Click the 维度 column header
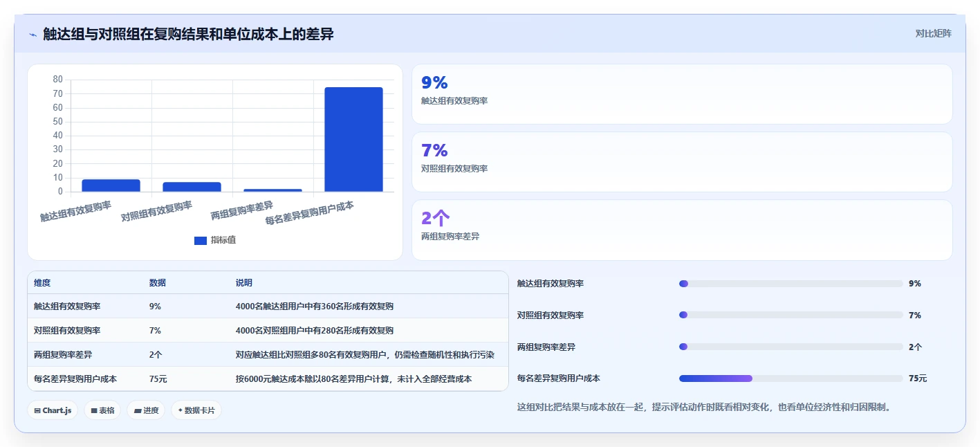 click(x=42, y=283)
